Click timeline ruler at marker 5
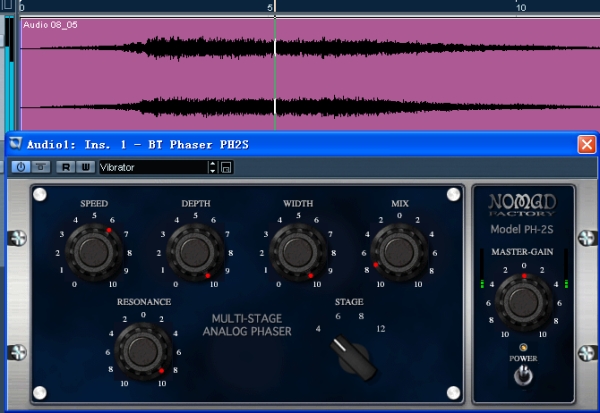Image resolution: width=600 pixels, height=413 pixels. 270,8
